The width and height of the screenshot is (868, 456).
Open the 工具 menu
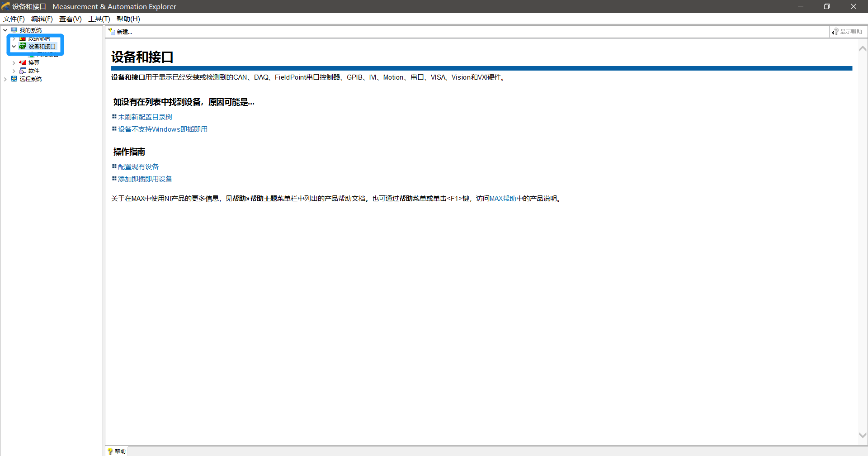(99, 19)
